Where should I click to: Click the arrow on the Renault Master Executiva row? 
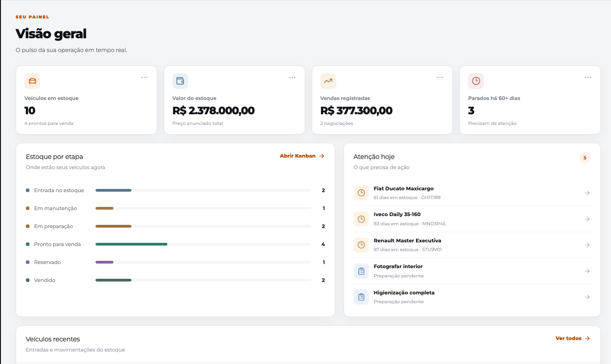click(587, 245)
